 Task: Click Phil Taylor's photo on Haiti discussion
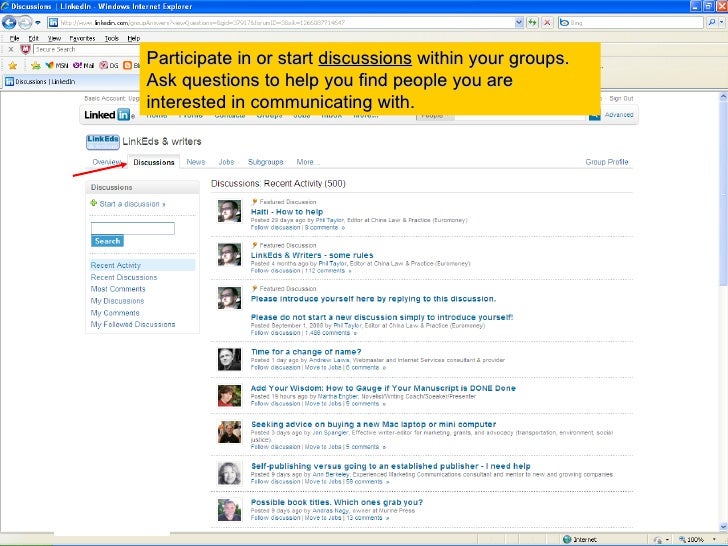(229, 212)
